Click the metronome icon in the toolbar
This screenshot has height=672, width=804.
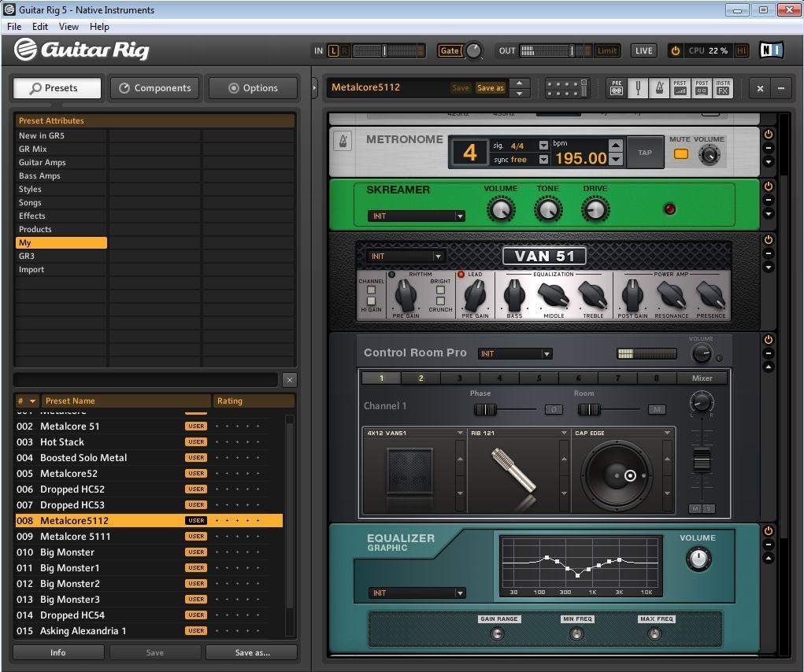[x=659, y=88]
